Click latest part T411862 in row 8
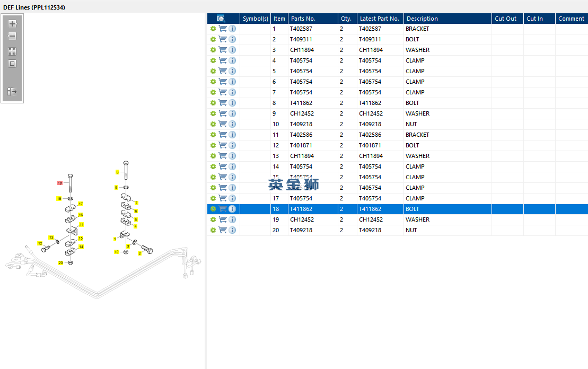Screen dimensions: 588x369 pos(370,103)
